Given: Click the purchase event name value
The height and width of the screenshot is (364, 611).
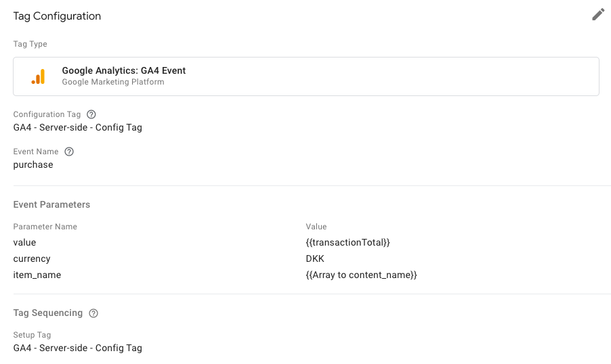Looking at the screenshot, I should [x=33, y=164].
